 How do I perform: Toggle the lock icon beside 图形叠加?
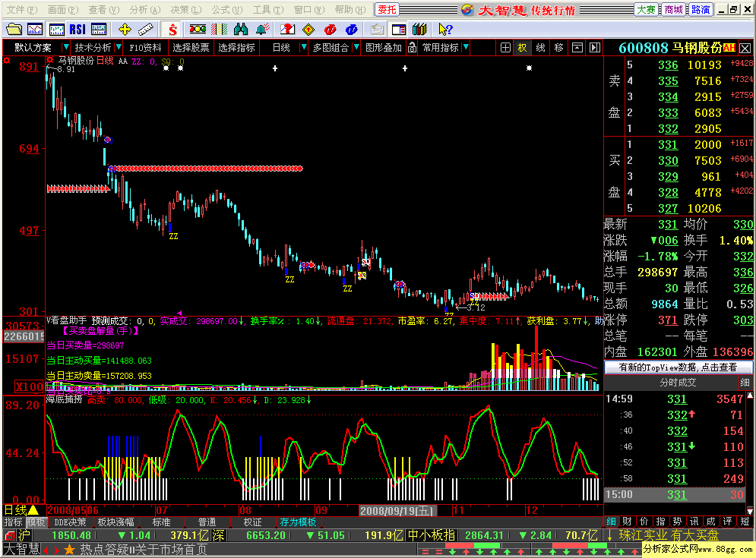pyautogui.click(x=413, y=47)
